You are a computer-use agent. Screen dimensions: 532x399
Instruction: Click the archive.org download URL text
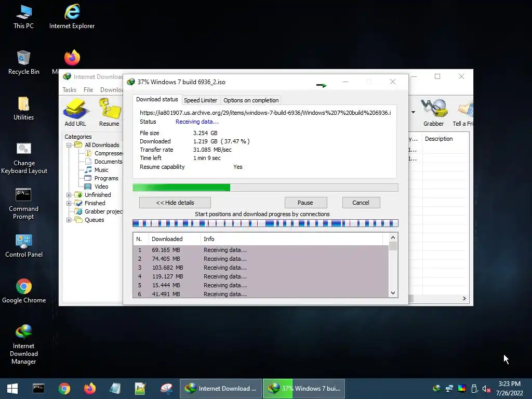(265, 113)
